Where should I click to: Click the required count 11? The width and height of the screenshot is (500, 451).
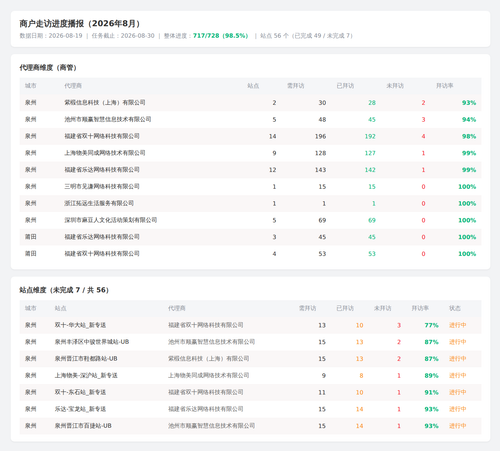[x=322, y=392]
